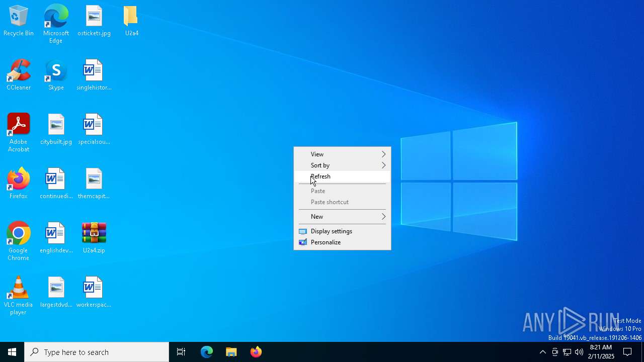Select the englishdev... Word document

[56, 238]
